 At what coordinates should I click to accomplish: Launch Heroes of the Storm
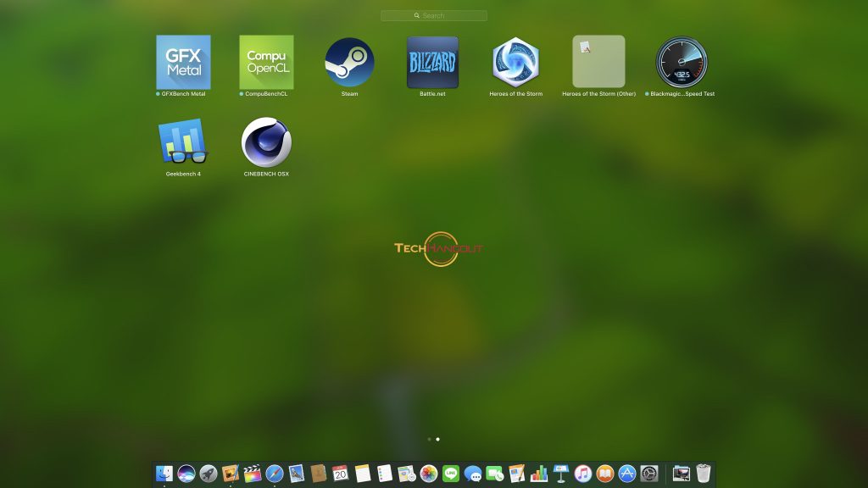pyautogui.click(x=515, y=62)
